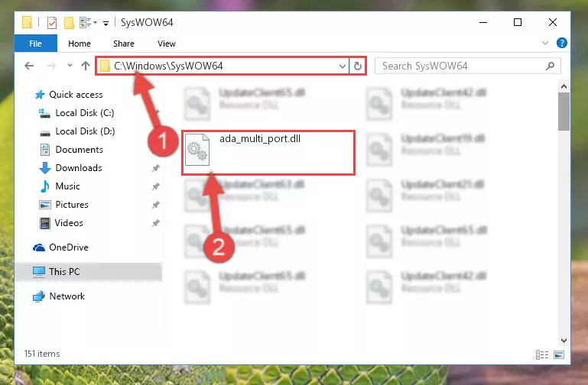Open Help with the question mark icon
The height and width of the screenshot is (385, 588).
pos(562,43)
